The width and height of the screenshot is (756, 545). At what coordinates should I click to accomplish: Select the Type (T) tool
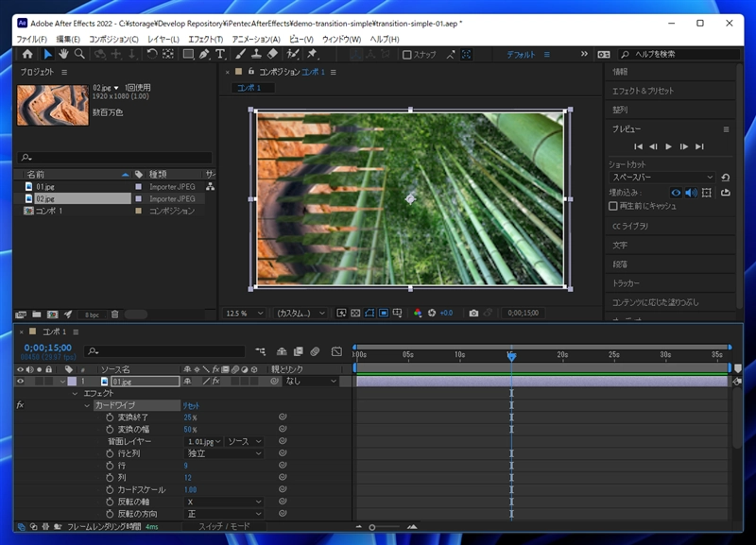click(220, 54)
